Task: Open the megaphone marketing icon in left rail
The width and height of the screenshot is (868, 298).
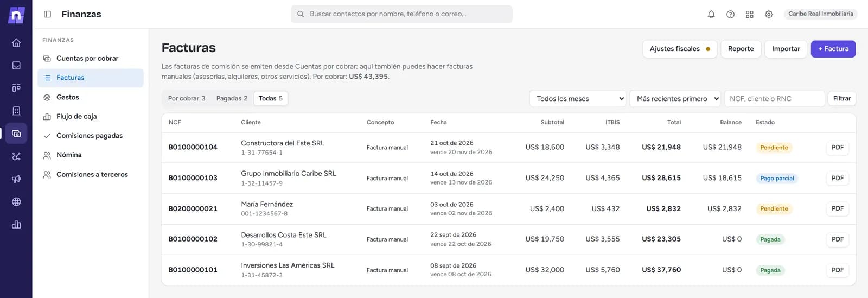Action: point(16,179)
